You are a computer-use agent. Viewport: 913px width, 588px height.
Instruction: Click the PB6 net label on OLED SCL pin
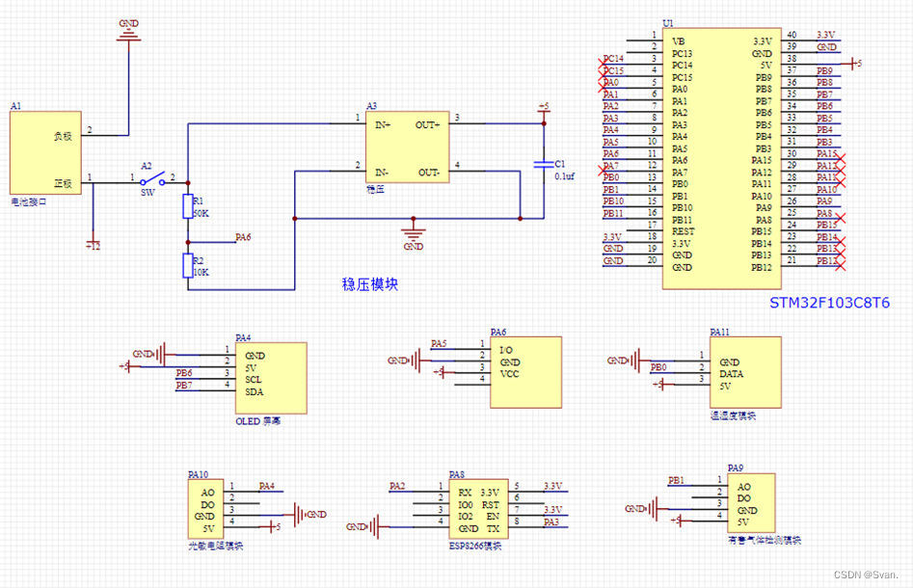tap(184, 373)
